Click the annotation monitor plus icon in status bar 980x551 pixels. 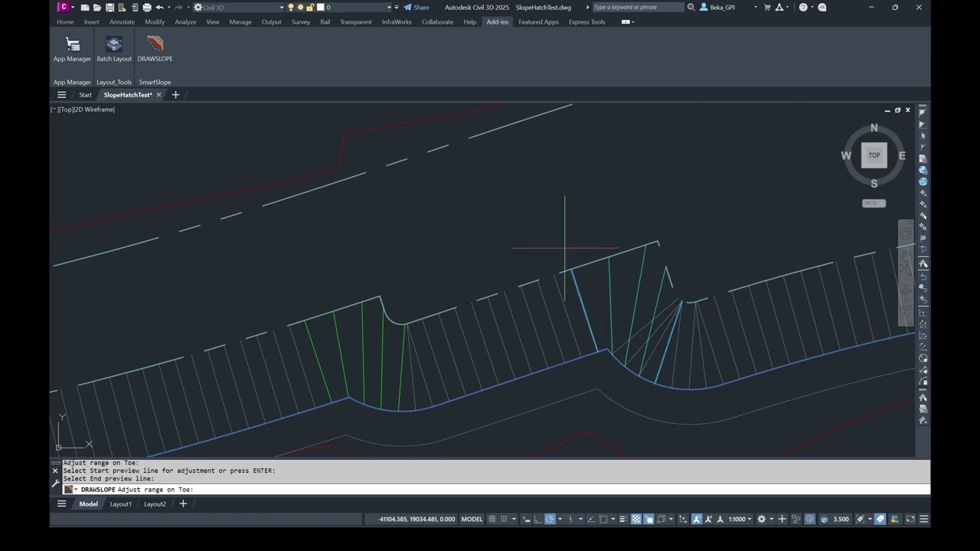click(782, 519)
